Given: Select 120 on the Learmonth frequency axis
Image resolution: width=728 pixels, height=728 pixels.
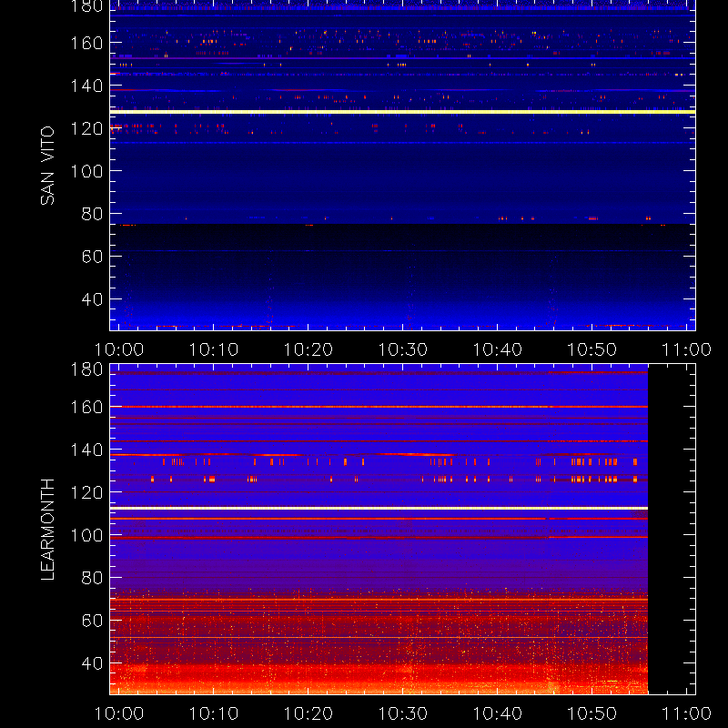Looking at the screenshot, I should click(x=86, y=492).
